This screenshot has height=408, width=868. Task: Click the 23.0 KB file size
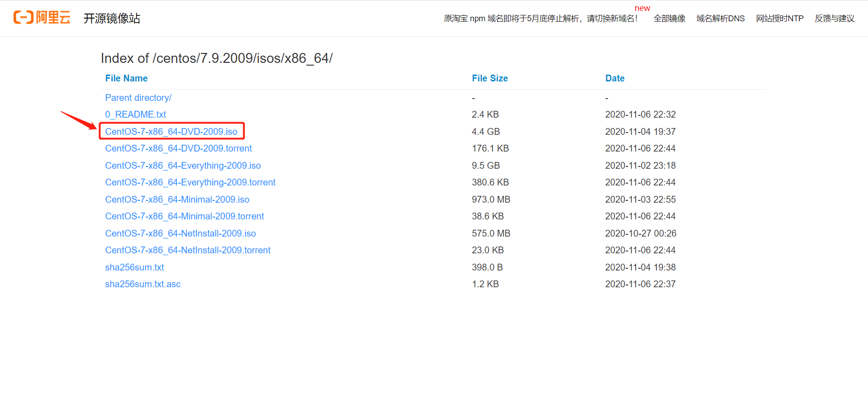pos(488,250)
